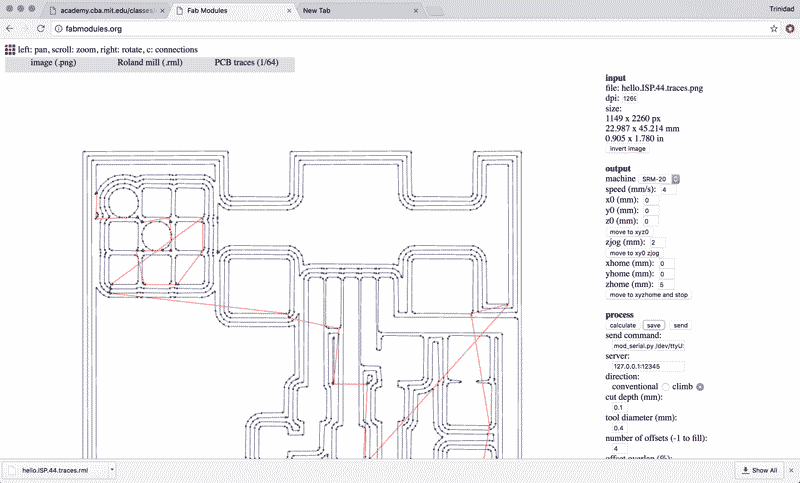Reload the fabmodules.org page
This screenshot has height=483, width=800.
pos(41,29)
